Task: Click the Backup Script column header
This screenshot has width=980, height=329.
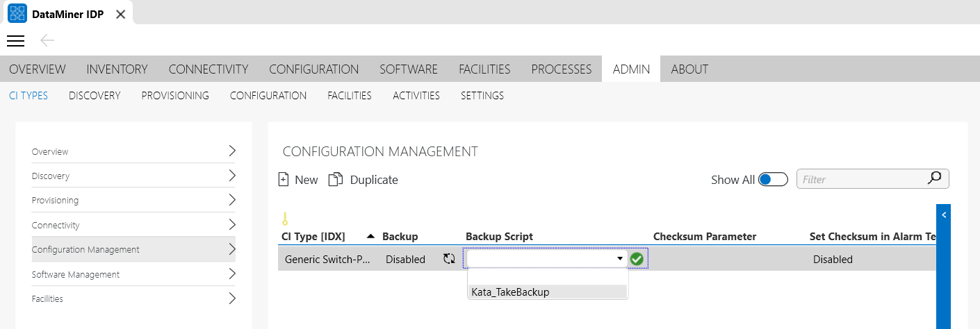Action: (x=499, y=236)
